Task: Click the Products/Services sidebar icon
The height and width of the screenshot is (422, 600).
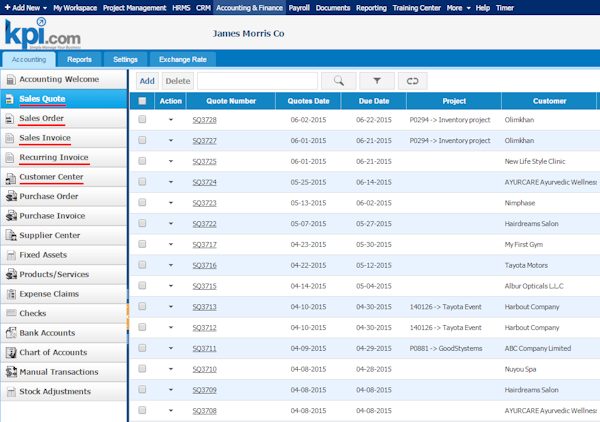Action: point(11,274)
